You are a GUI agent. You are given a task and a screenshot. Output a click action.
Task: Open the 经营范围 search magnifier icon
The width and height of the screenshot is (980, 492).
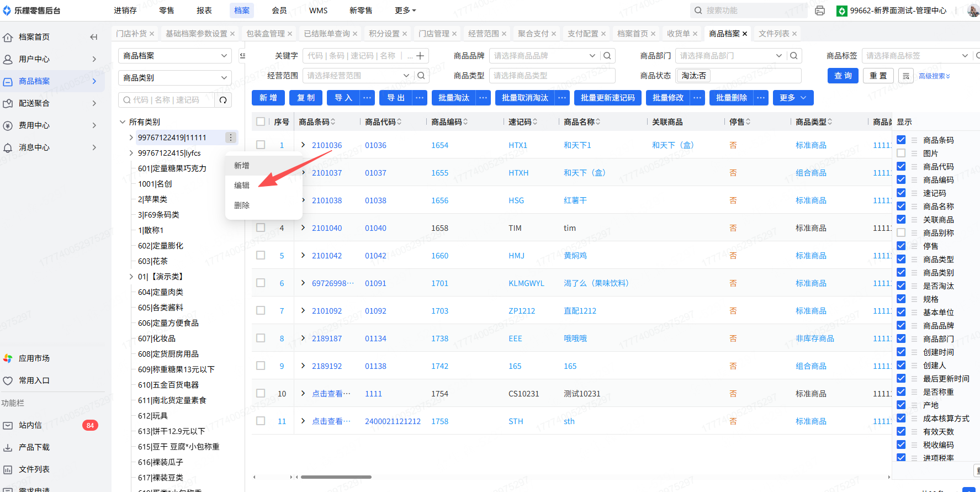[x=421, y=76]
